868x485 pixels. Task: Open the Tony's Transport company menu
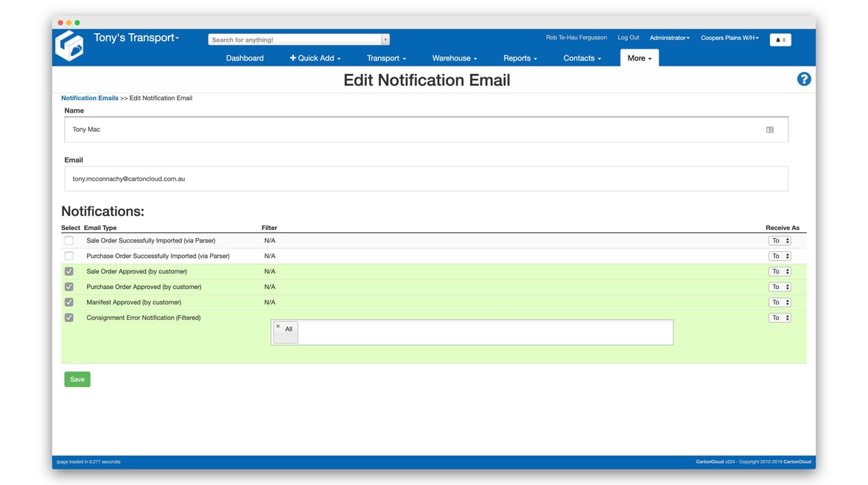[136, 37]
